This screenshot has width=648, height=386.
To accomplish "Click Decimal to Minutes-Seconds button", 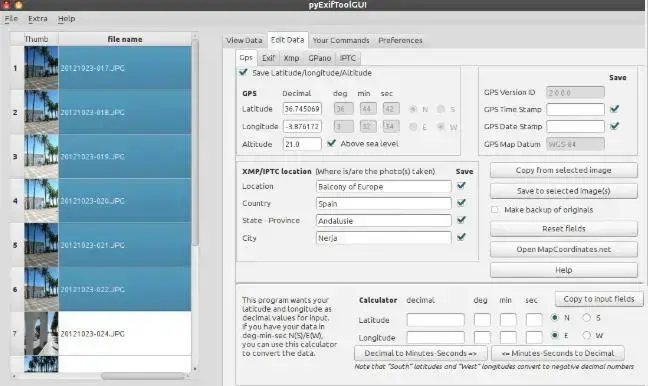I will click(x=421, y=353).
